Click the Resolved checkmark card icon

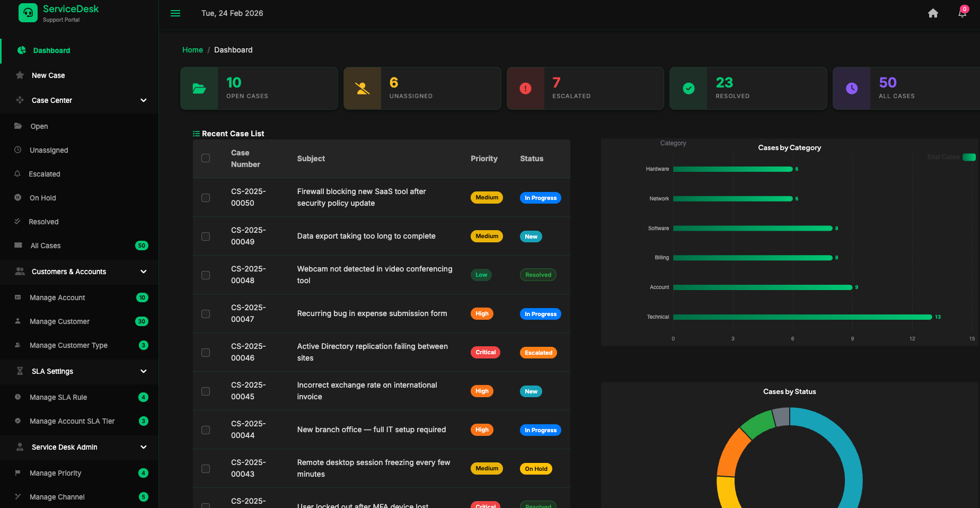688,89
